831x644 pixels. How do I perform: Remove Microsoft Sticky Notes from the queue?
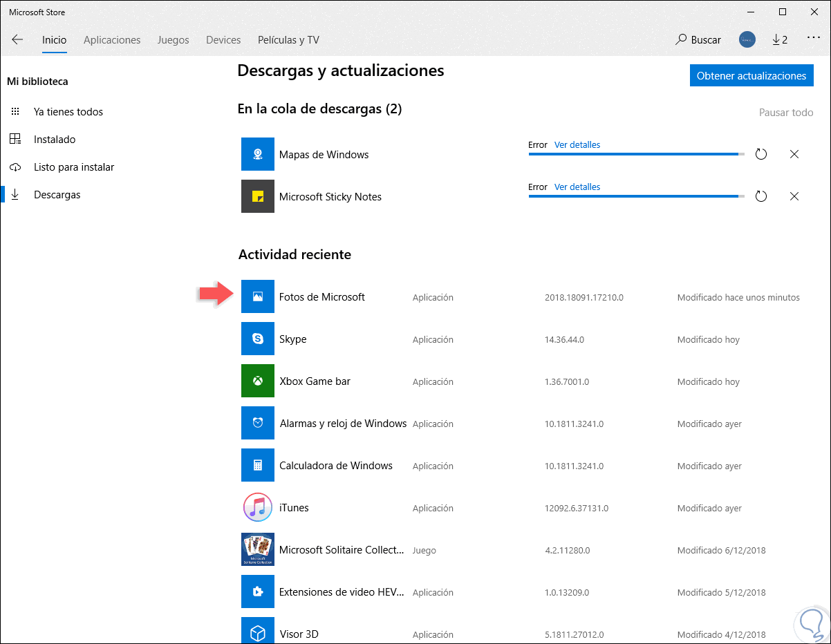point(794,196)
